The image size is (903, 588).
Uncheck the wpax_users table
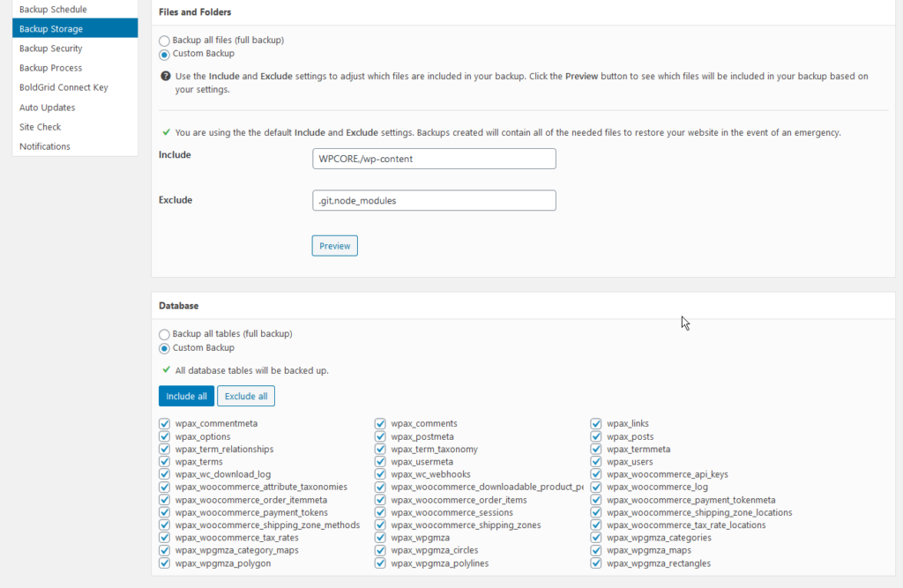(x=596, y=462)
